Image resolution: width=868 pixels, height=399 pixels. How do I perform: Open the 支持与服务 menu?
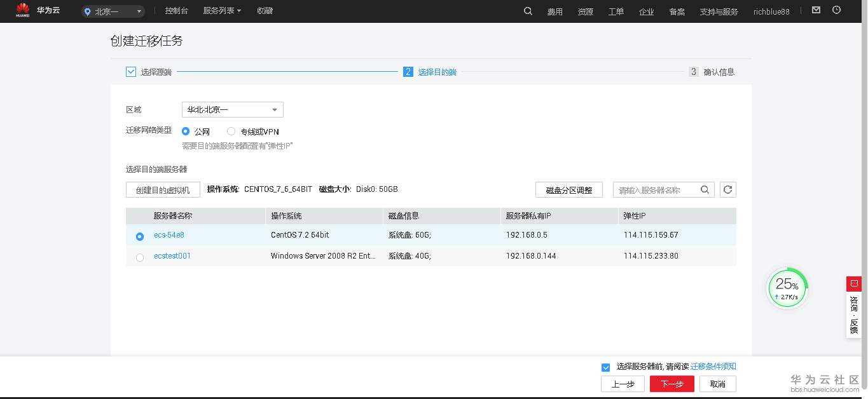[x=719, y=11]
